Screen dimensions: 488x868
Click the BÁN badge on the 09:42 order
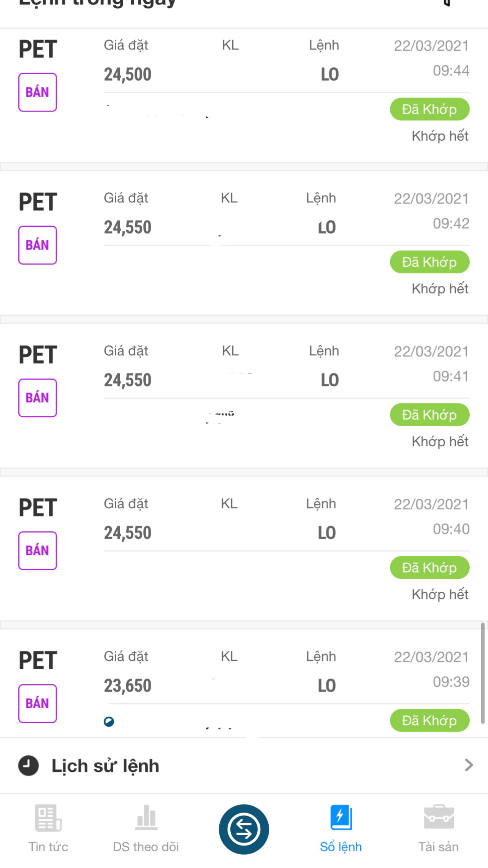pos(38,245)
